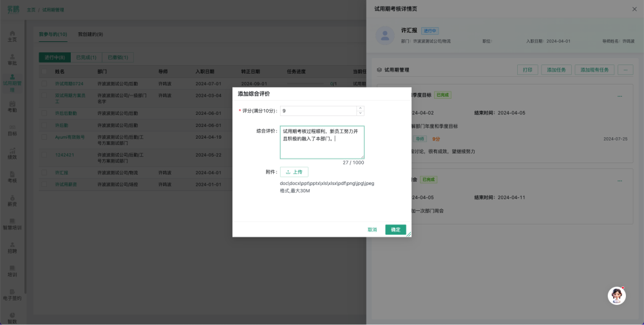Viewport: 644px width, 325px height.
Task: Tick the checkbox for 许试用期0734 row
Action: click(44, 84)
